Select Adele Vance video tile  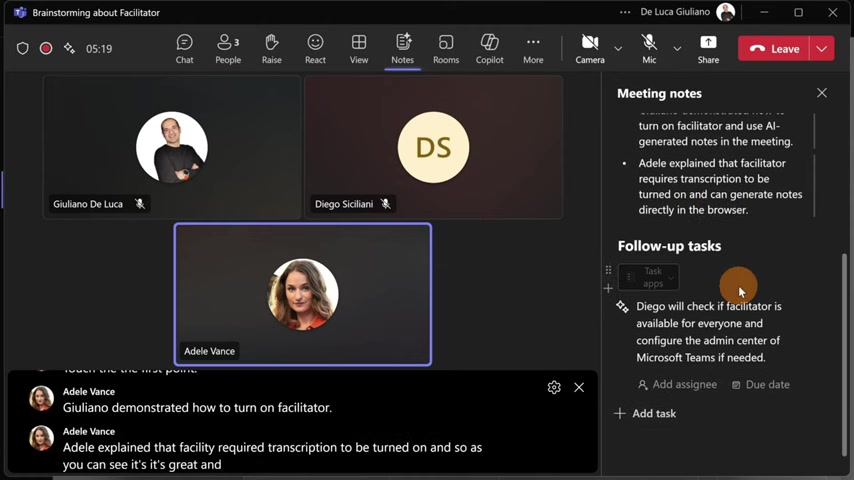click(303, 294)
